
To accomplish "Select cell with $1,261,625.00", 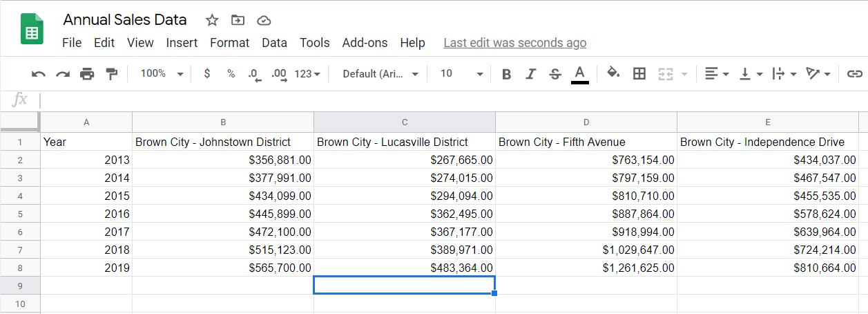I will (586, 268).
